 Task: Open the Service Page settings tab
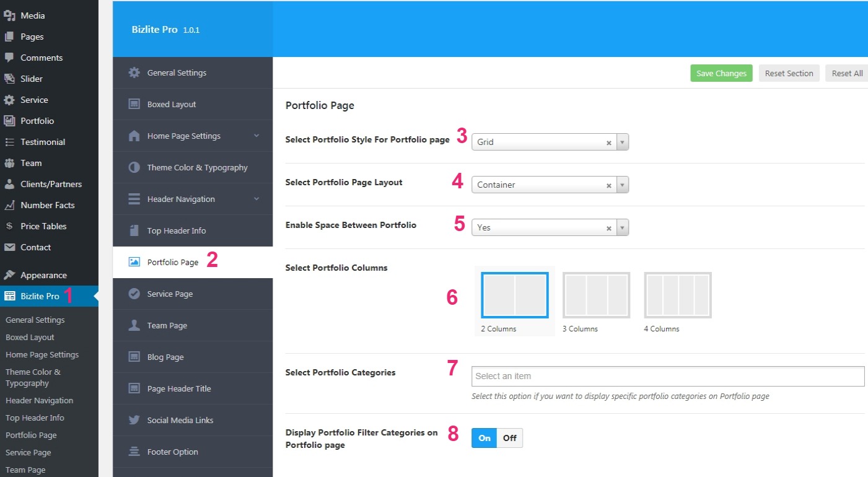coord(193,294)
